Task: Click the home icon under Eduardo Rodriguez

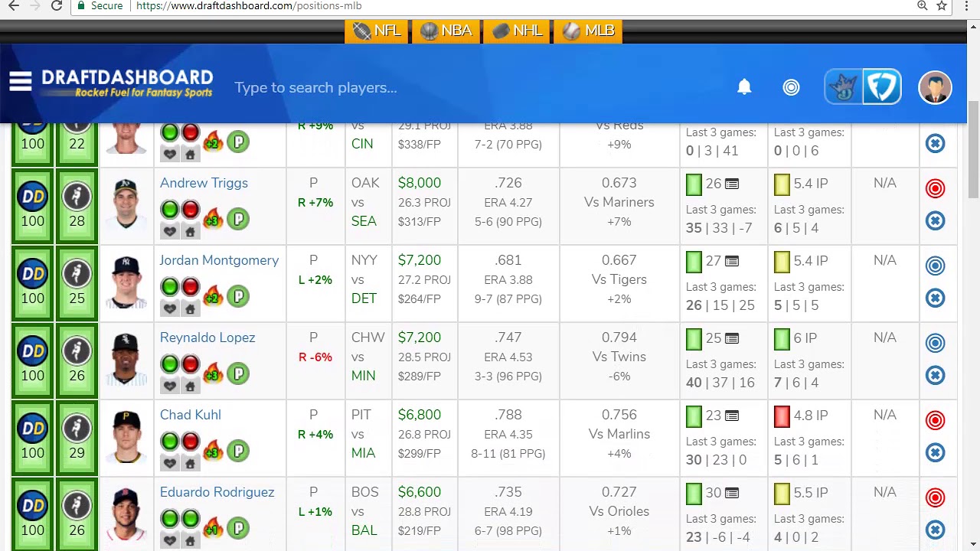Action: (190, 540)
